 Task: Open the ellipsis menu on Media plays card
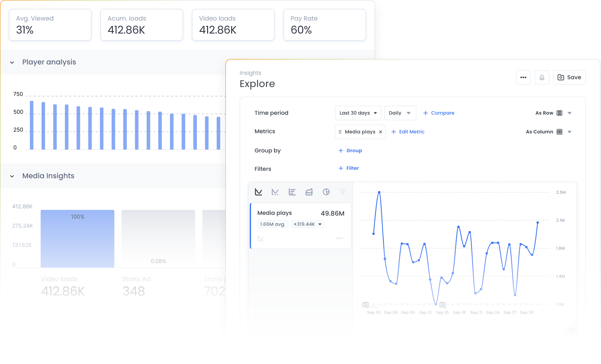click(340, 238)
